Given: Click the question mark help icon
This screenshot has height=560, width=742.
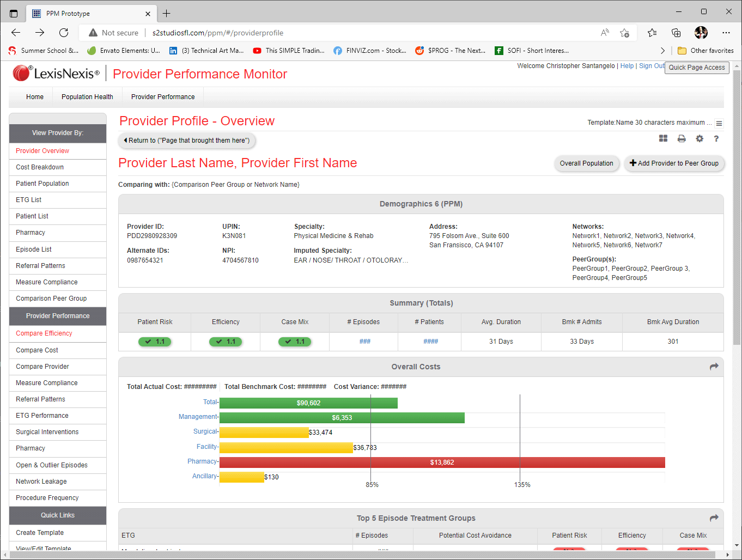Looking at the screenshot, I should click(x=716, y=139).
